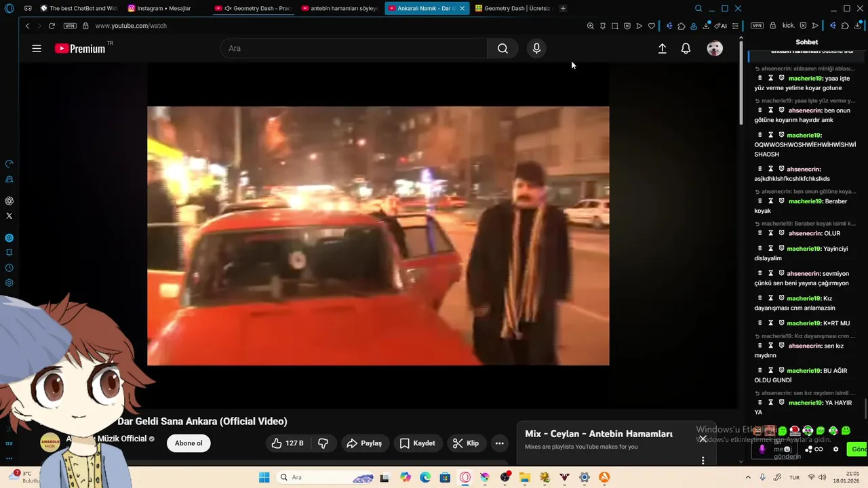Toggle the VPN badge in address bar

tap(70, 26)
